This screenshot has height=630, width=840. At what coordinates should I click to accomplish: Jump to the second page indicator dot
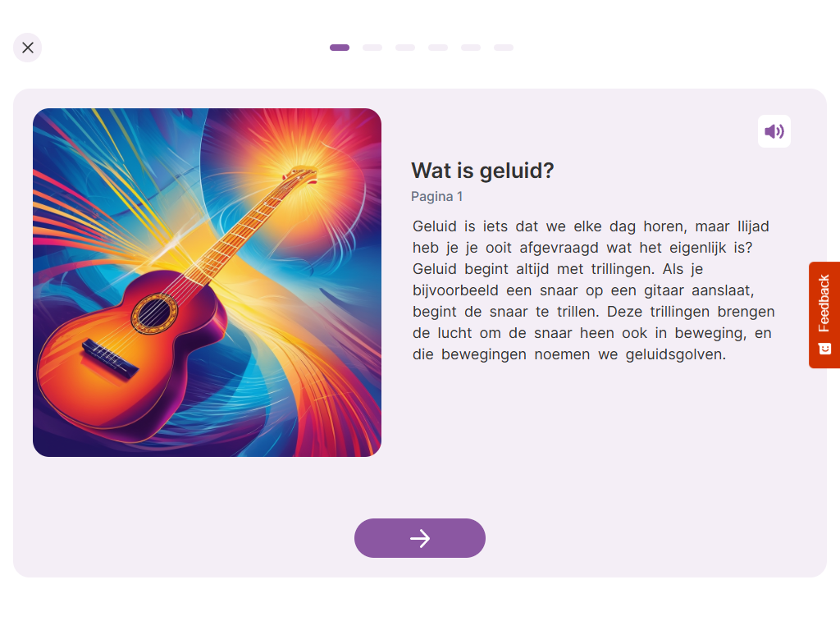point(372,48)
